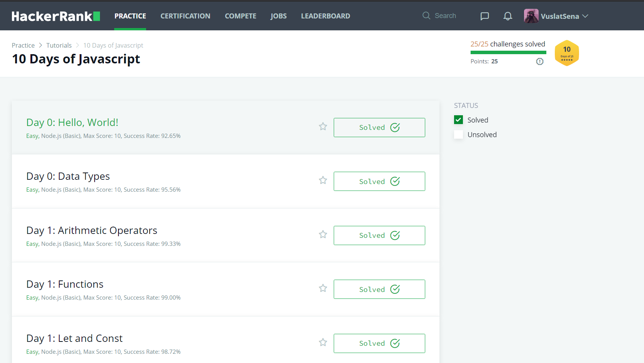Open the Leaderboard menu item
Viewport: 644px width, 363px height.
[x=325, y=16]
